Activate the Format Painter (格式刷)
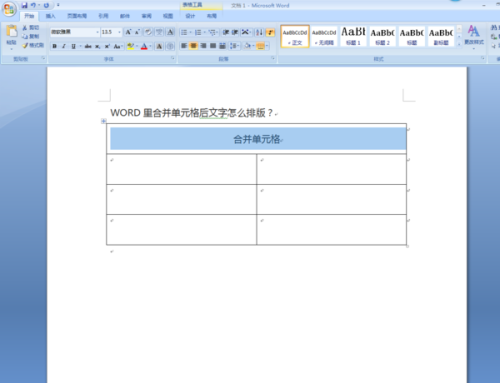This screenshot has width=500, height=383. [33, 45]
